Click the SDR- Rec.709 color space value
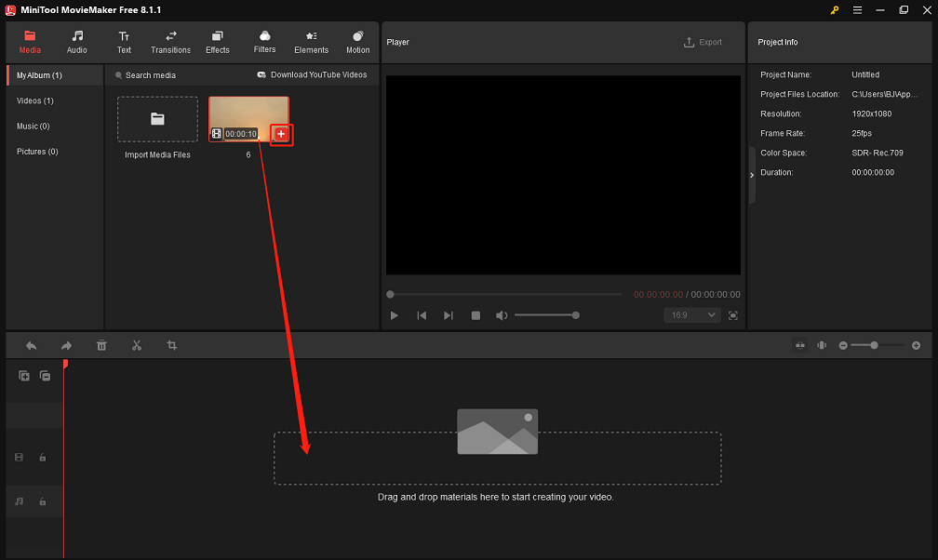938x560 pixels. pyautogui.click(x=877, y=153)
